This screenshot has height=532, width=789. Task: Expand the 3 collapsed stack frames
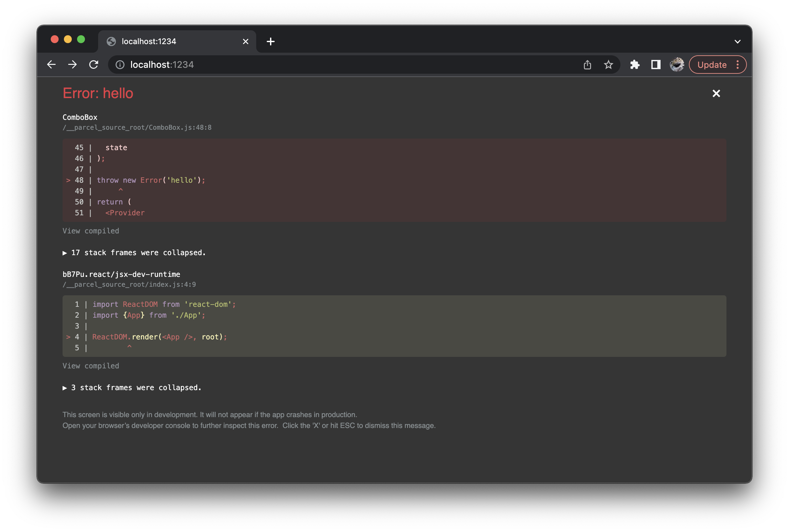coord(132,387)
